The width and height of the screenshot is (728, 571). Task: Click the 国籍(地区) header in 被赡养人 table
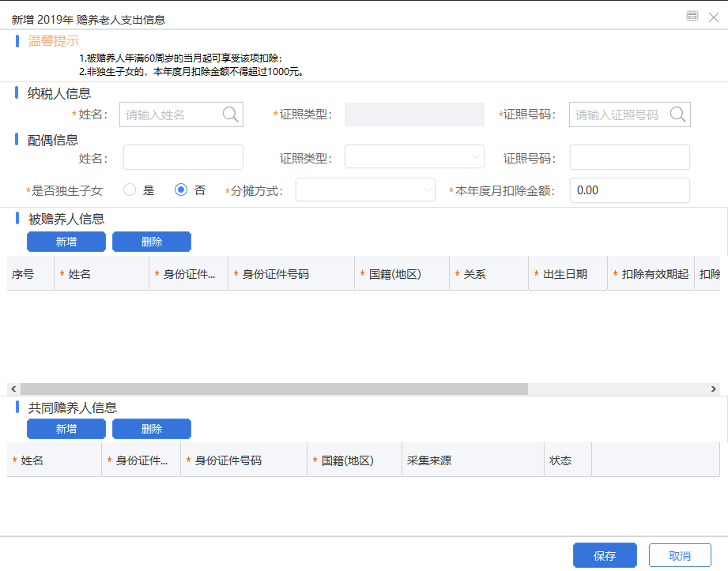pos(402,274)
